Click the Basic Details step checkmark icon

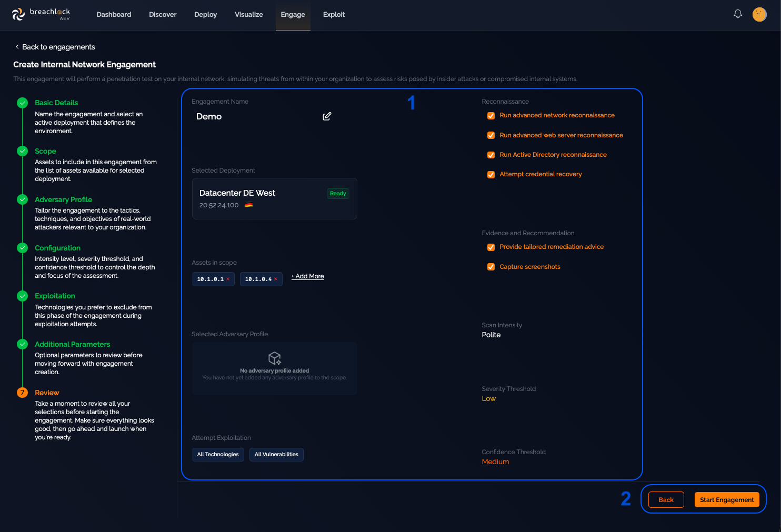point(22,103)
